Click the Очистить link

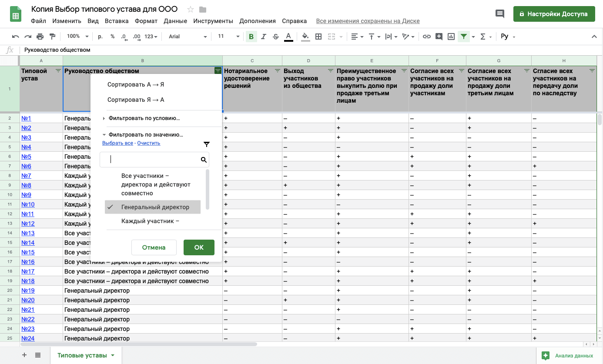pyautogui.click(x=149, y=143)
